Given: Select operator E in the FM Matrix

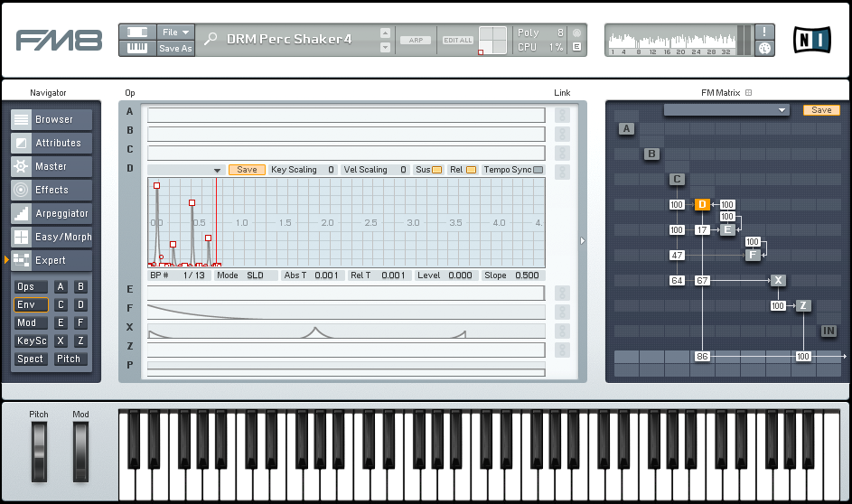Looking at the screenshot, I should point(727,229).
